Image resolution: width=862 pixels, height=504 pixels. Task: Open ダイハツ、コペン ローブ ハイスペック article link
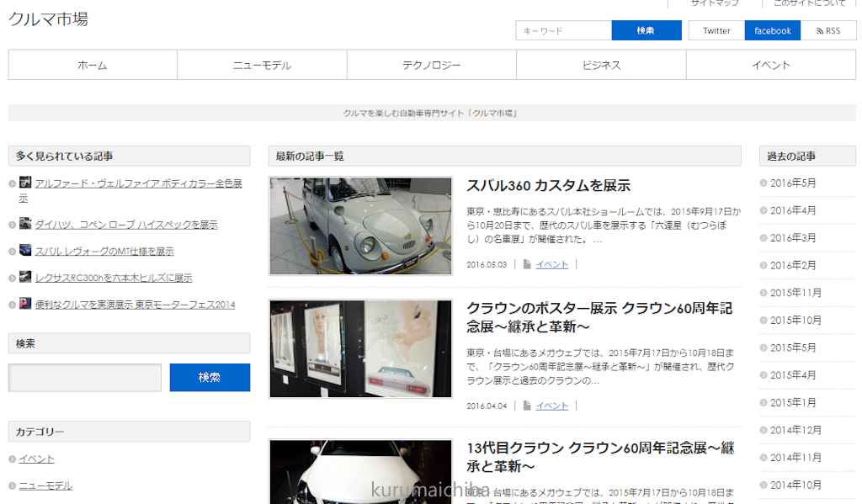coord(126,225)
